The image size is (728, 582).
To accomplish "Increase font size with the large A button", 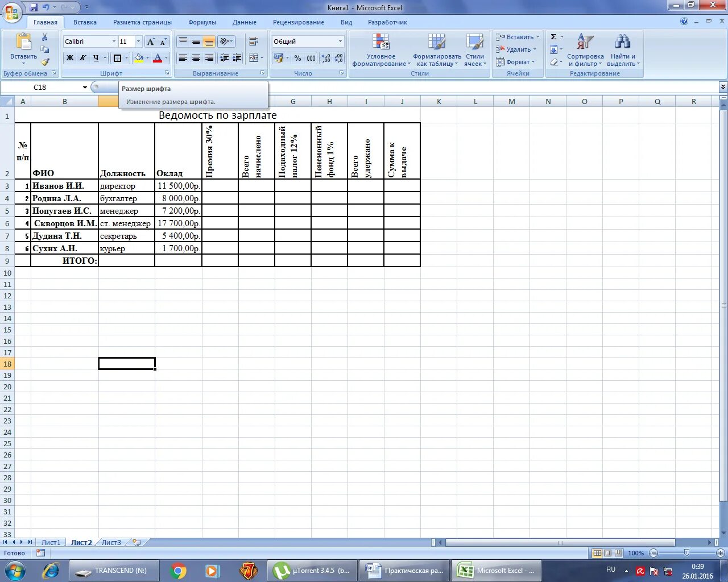I will pyautogui.click(x=151, y=41).
